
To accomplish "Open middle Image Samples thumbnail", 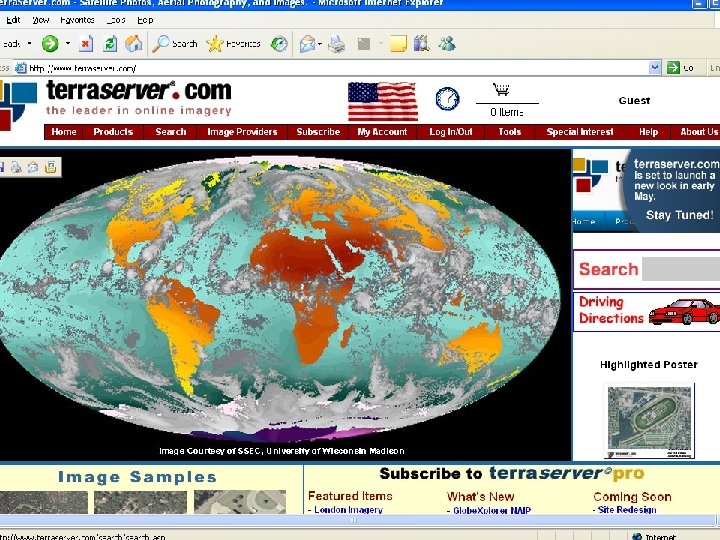I will click(x=140, y=502).
